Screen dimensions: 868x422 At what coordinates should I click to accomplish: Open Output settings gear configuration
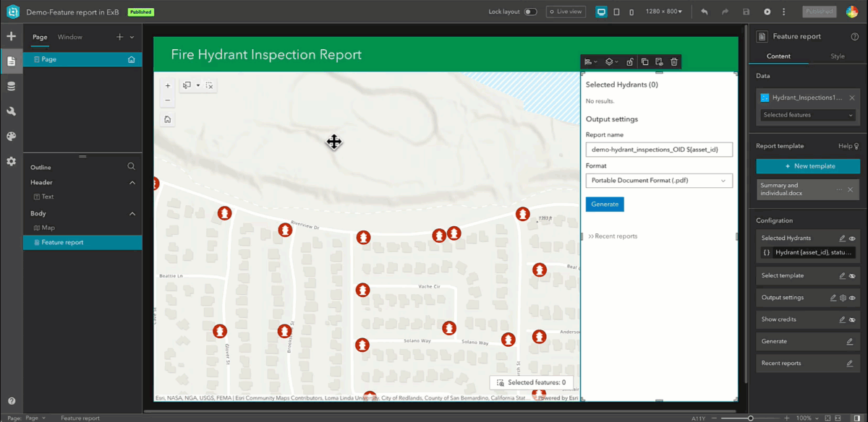pos(843,298)
